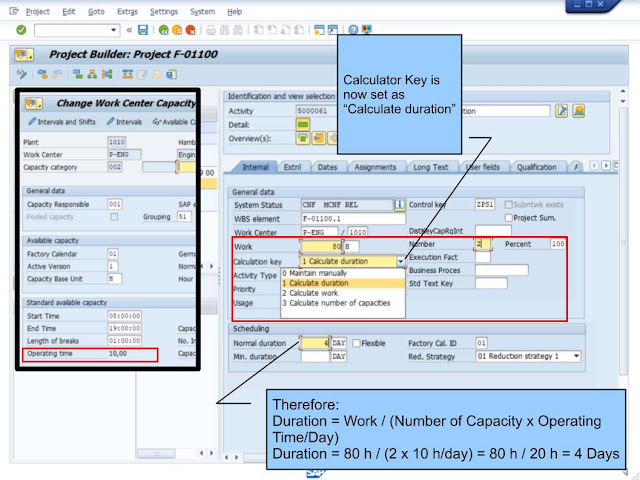Open the Edit menu
Viewport: 640px width, 480px height.
[x=69, y=12]
